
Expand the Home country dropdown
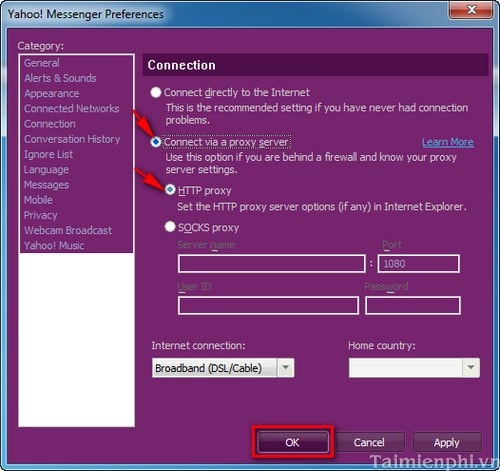point(414,368)
